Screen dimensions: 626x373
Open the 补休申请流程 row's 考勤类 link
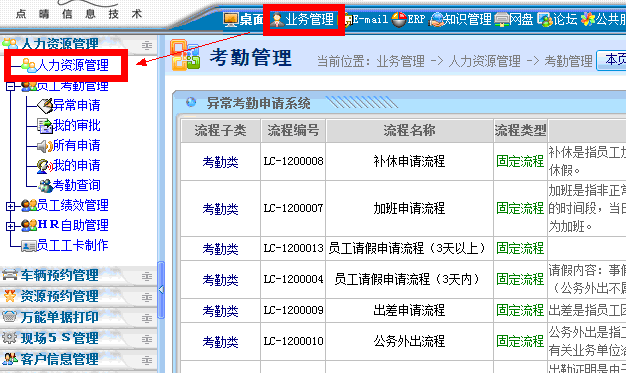(220, 162)
